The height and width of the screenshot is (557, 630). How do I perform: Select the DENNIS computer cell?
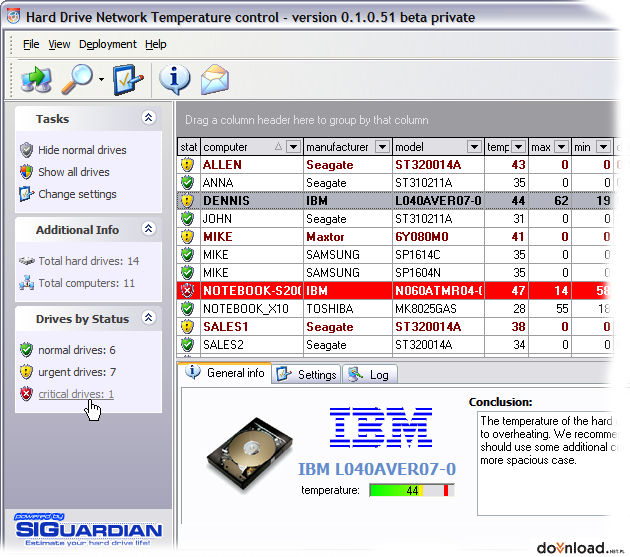click(x=252, y=201)
